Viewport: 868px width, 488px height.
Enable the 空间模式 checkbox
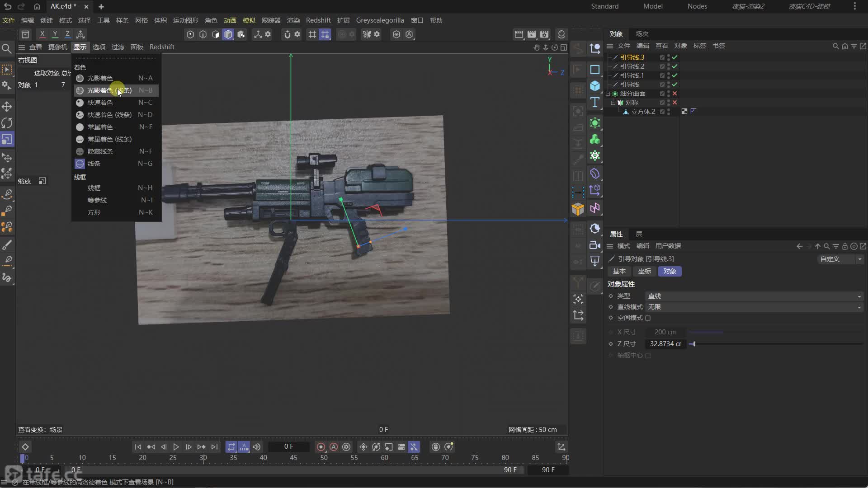tap(648, 318)
